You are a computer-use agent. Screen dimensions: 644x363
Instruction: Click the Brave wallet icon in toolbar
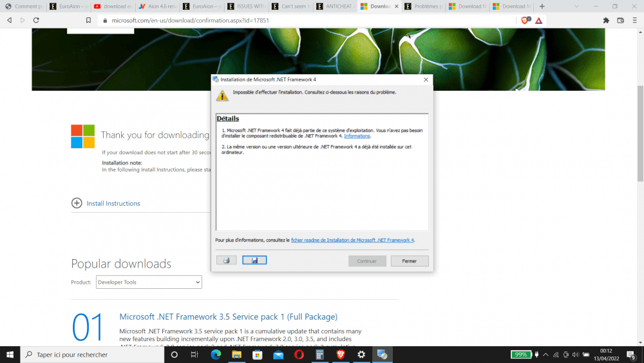621,20
